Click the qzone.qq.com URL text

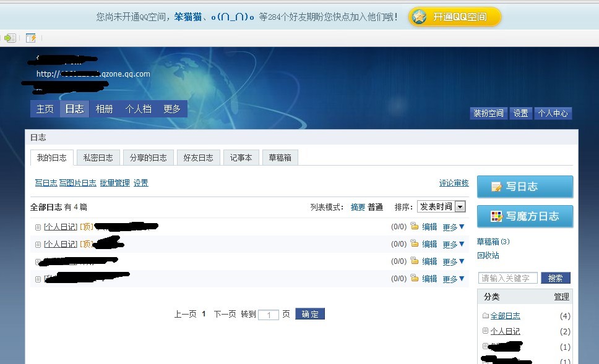coord(93,74)
